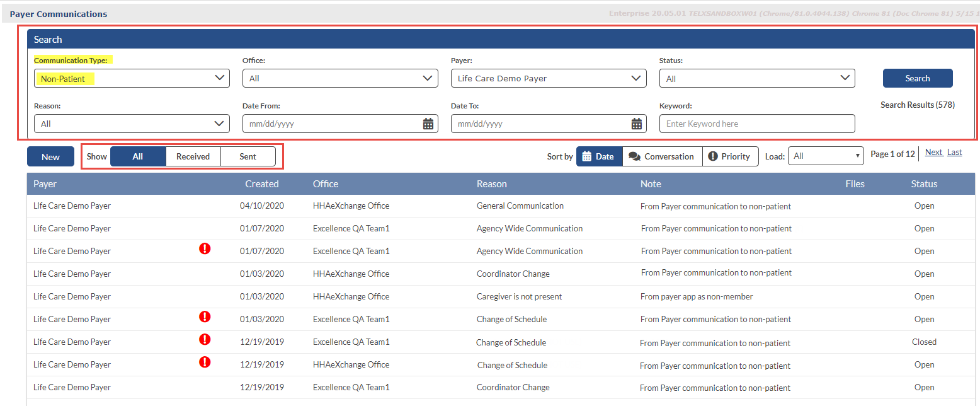The width and height of the screenshot is (980, 406).
Task: Click priority alert icon on 01/03/2020 Change of Schedule row
Action: pos(205,317)
